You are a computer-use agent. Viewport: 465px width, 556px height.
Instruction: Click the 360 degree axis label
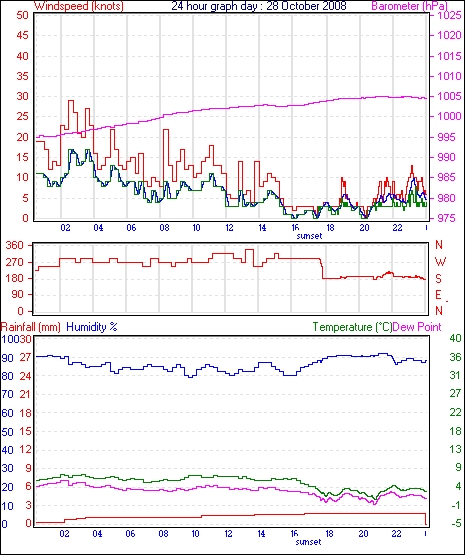tap(15, 245)
